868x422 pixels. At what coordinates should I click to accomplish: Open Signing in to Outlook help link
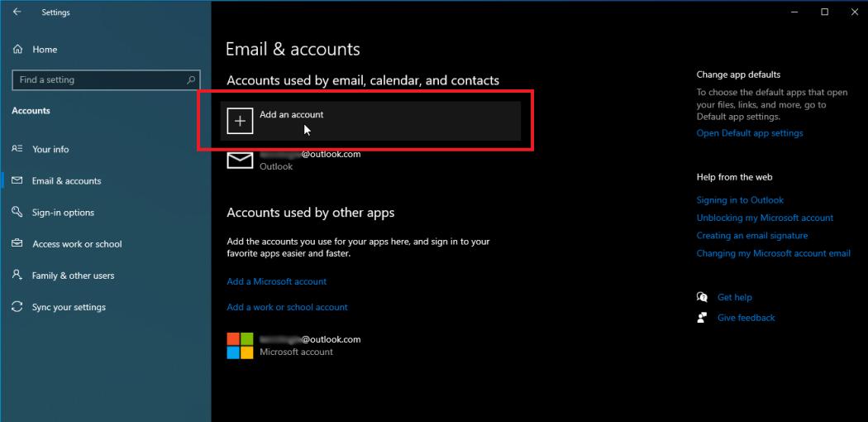[x=740, y=200]
